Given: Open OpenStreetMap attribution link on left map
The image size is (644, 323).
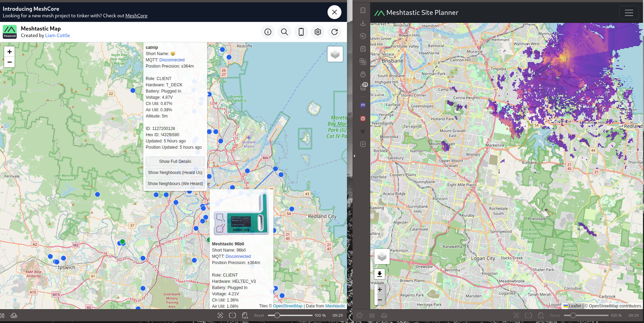Looking at the screenshot, I should click(x=288, y=306).
